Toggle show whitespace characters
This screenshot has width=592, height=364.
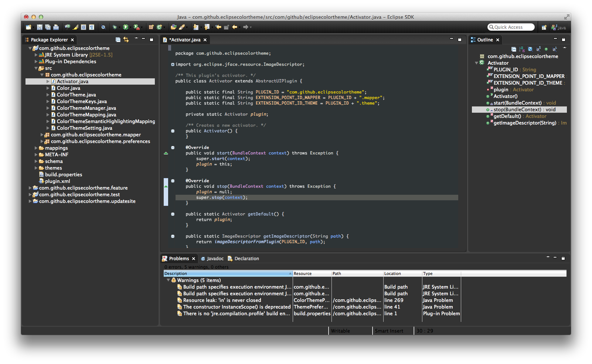coord(92,27)
